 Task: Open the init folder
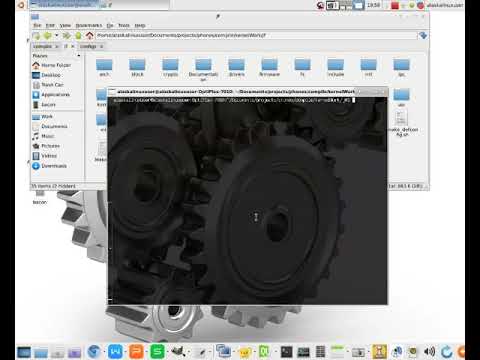(368, 68)
